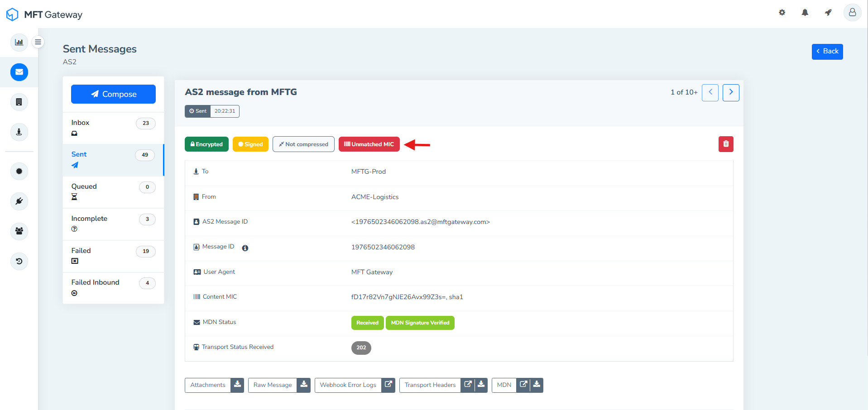This screenshot has width=868, height=410.
Task: Open the dashboard chart icon in sidebar
Action: tap(19, 42)
